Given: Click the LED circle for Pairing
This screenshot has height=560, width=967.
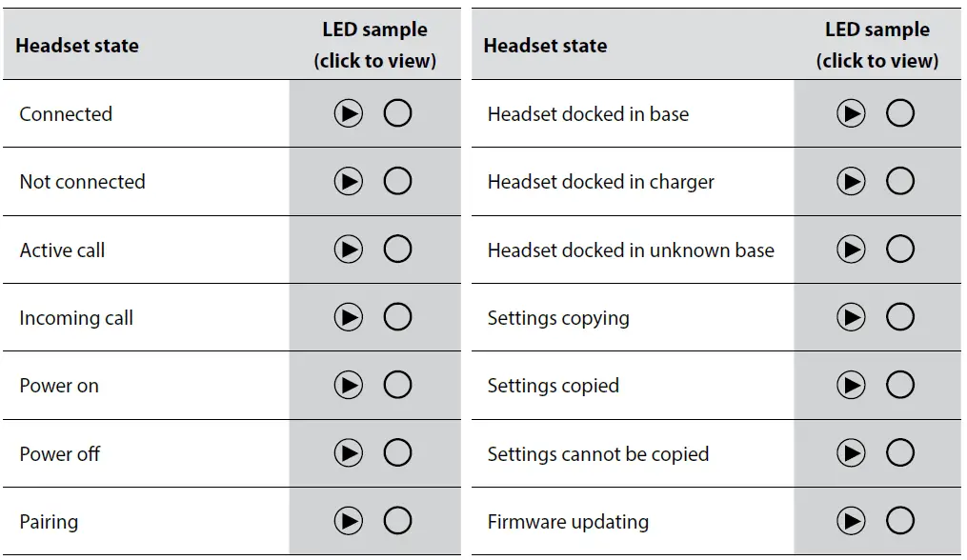Looking at the screenshot, I should [397, 521].
